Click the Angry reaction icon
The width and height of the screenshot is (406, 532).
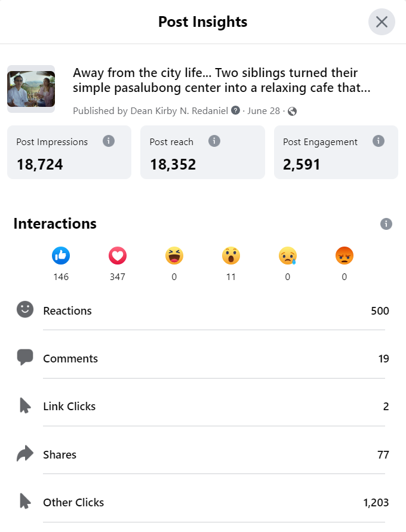(345, 256)
